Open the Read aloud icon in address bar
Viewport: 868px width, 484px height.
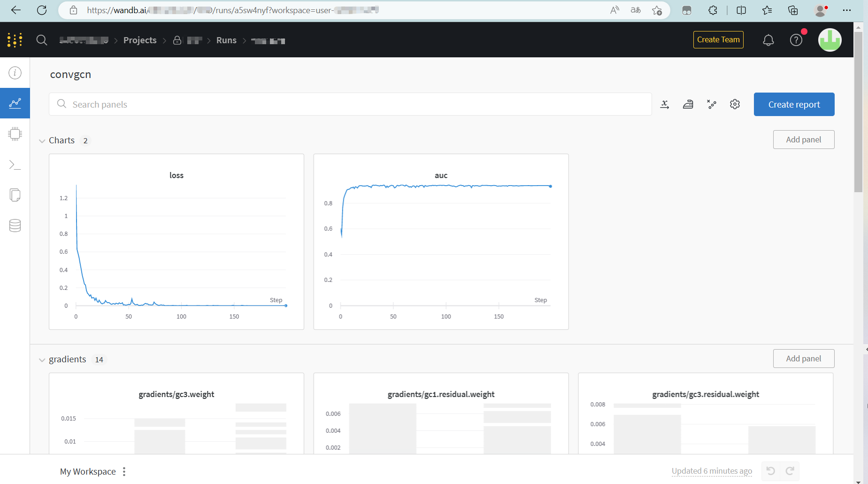pos(615,10)
